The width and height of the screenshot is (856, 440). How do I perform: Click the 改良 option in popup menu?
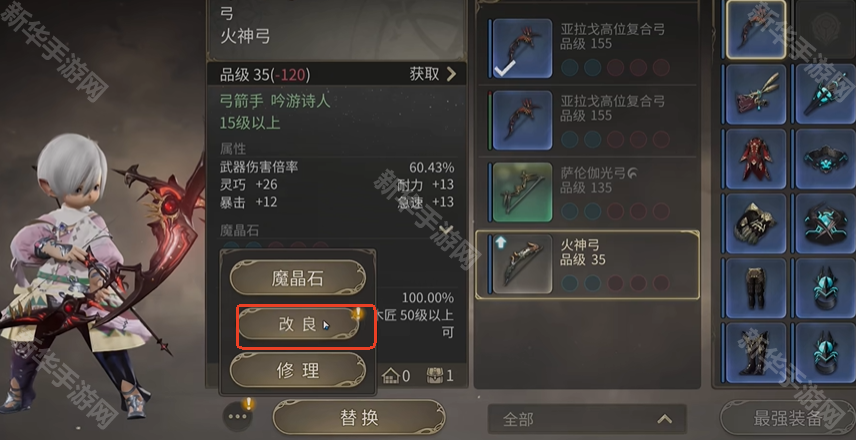(298, 325)
